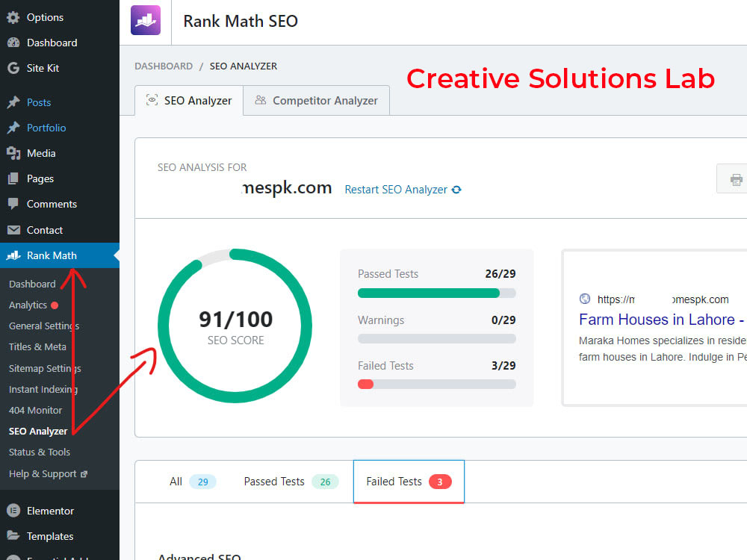Viewport: 747px width, 560px height.
Task: Open the Portfolio sidebar icon
Action: pyautogui.click(x=13, y=128)
